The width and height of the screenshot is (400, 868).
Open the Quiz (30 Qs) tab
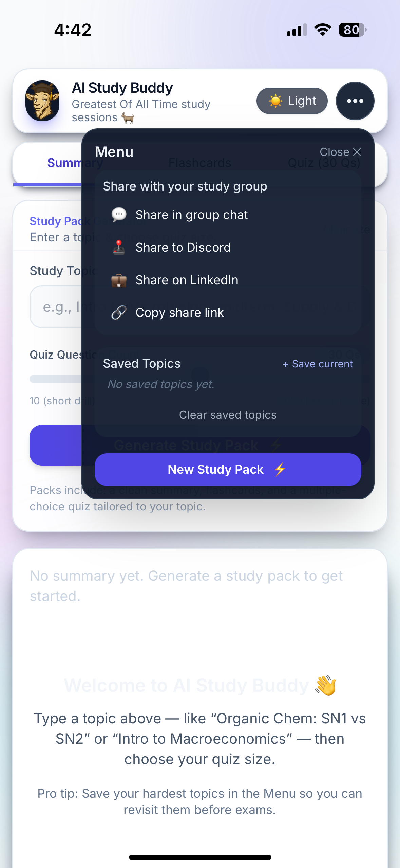tap(324, 163)
